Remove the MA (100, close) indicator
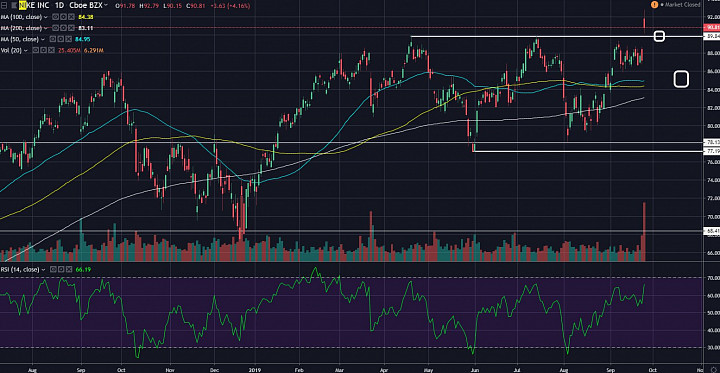The width and height of the screenshot is (720, 373). pyautogui.click(x=71, y=17)
